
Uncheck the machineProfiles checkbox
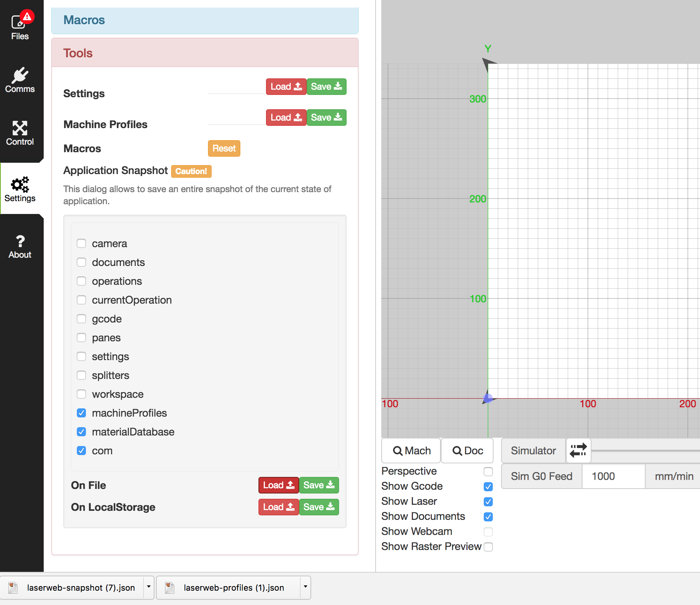click(81, 413)
